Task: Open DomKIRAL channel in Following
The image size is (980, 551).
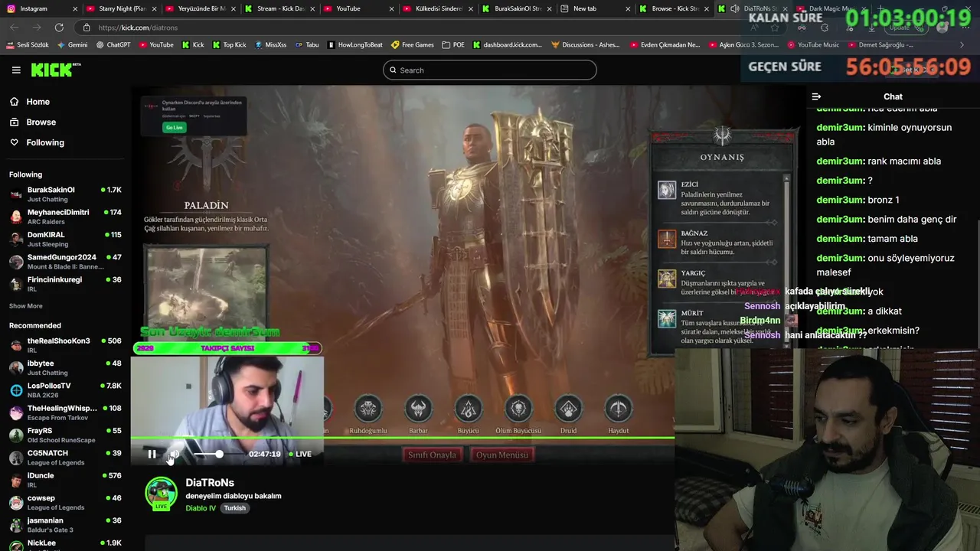Action: coord(65,239)
